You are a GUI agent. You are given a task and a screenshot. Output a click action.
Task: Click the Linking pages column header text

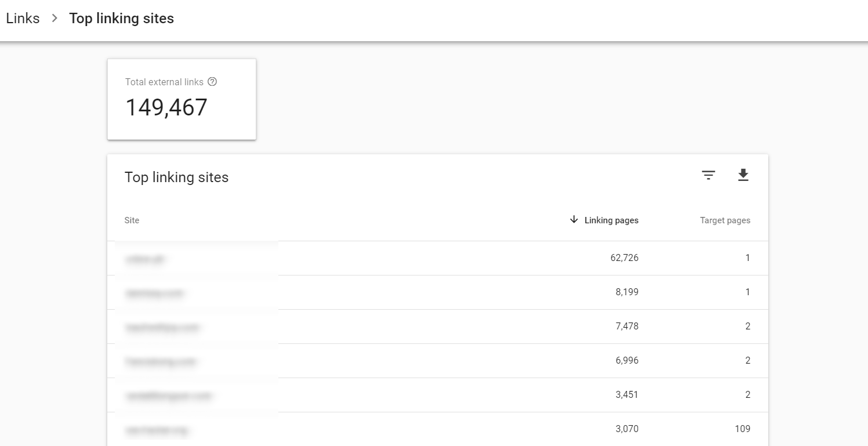(x=611, y=220)
